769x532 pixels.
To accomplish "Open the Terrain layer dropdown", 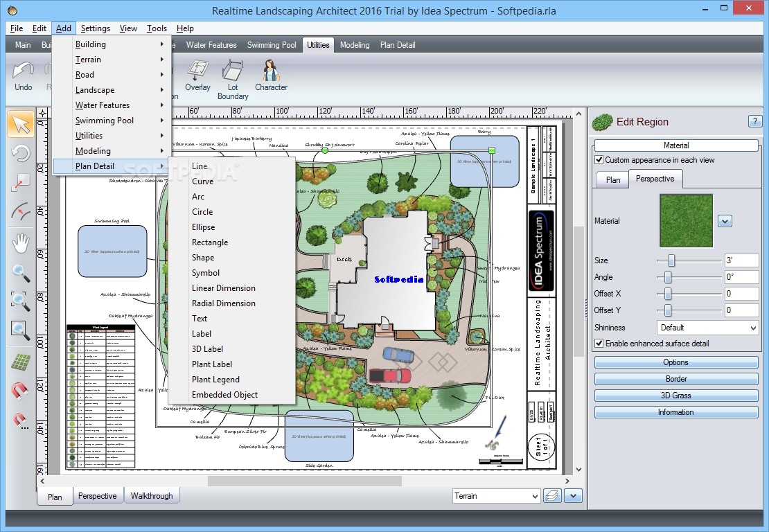I will tap(496, 496).
